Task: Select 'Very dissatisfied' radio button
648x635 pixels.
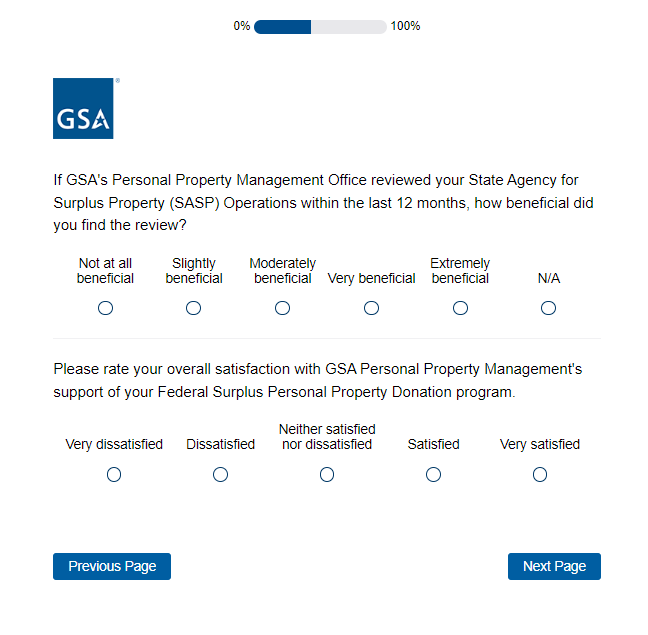Action: [x=114, y=475]
